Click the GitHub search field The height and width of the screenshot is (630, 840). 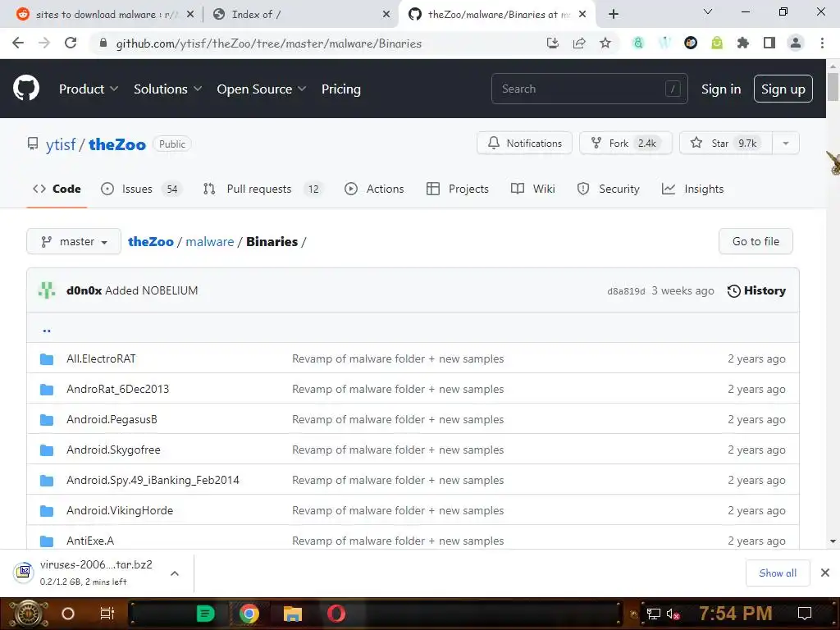click(x=589, y=89)
